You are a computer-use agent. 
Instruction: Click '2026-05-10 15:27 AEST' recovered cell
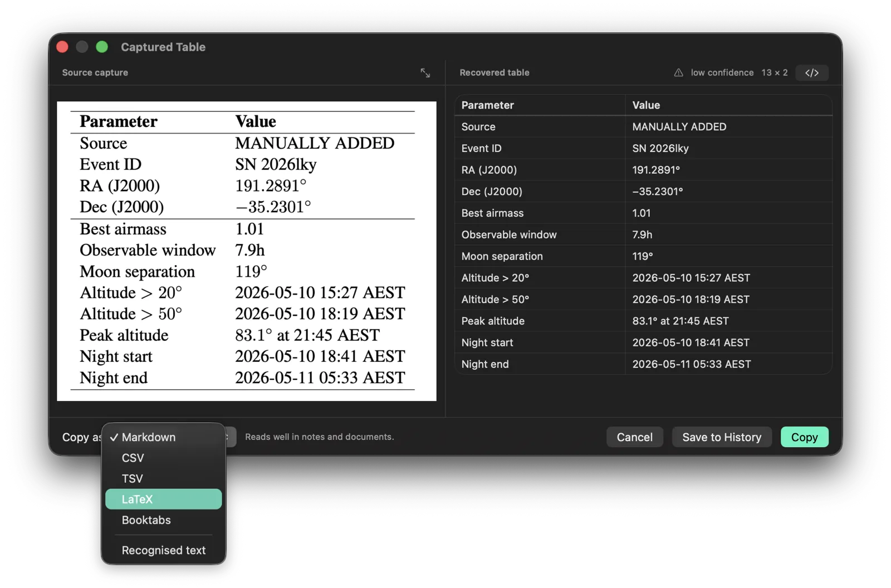(728, 278)
